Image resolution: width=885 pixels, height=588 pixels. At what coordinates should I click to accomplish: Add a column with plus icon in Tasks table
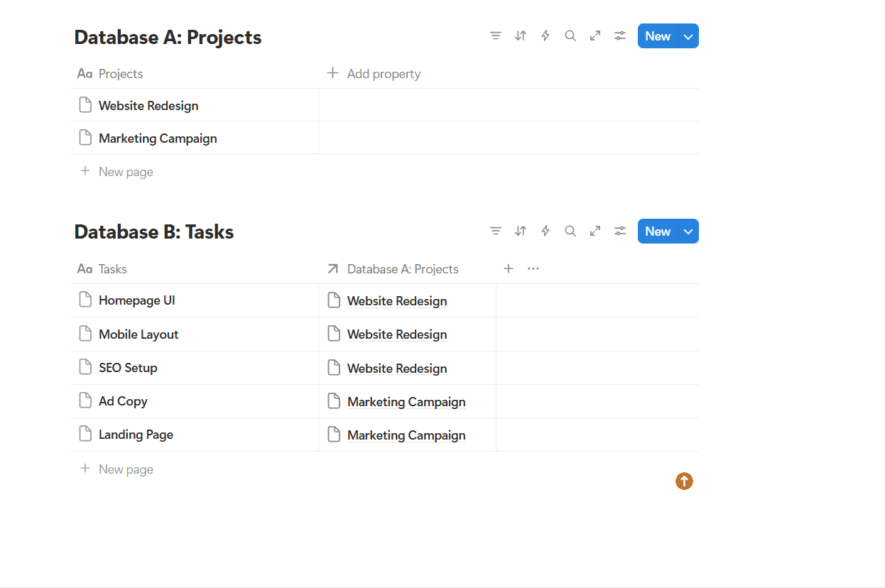pyautogui.click(x=509, y=268)
